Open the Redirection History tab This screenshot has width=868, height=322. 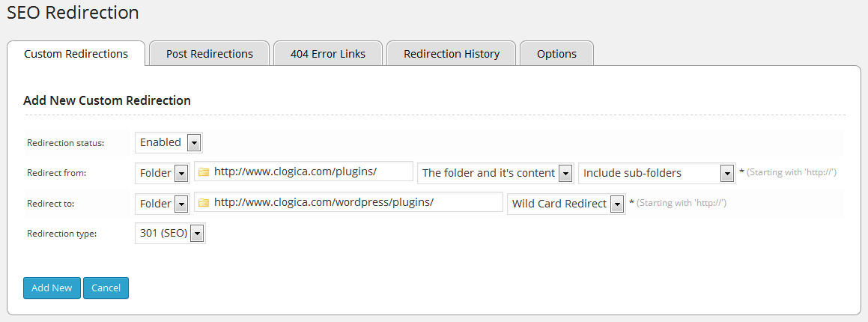(x=451, y=54)
